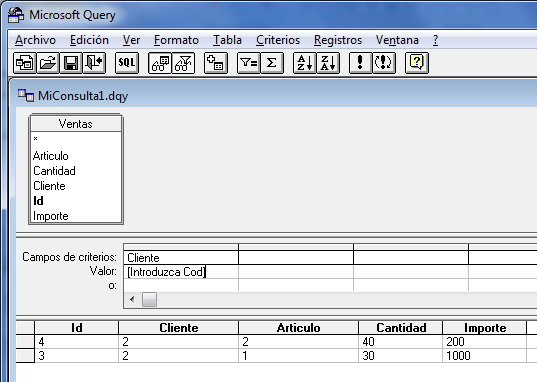Open the Tabla menu

pyautogui.click(x=227, y=40)
